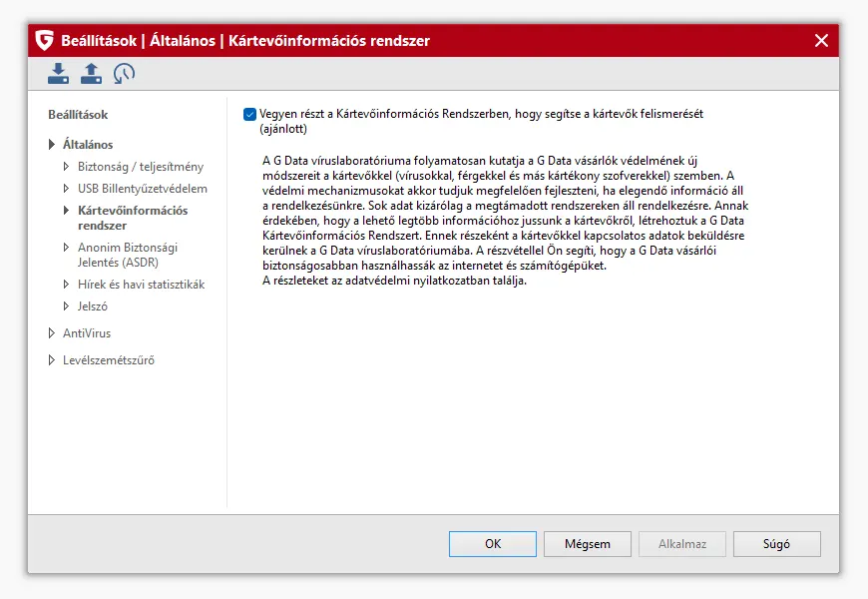Collapse the Általános tree section

tap(52, 145)
